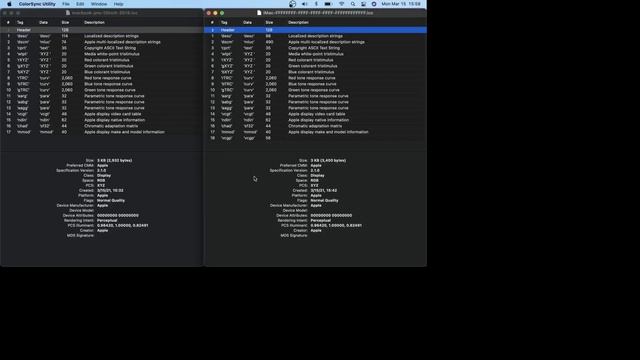Zoom right window using the green button
This screenshot has width=640, height=360.
click(x=222, y=13)
